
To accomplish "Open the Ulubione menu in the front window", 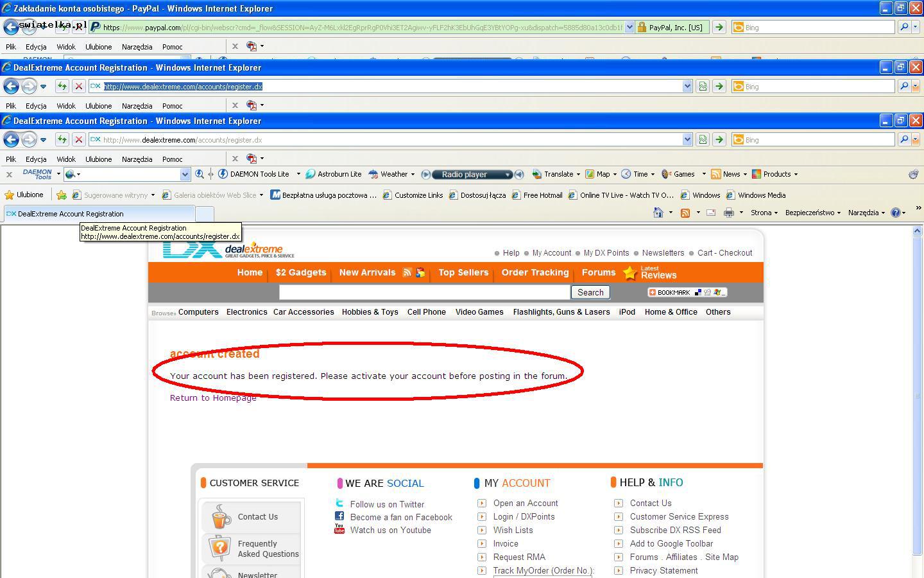I will 99,159.
